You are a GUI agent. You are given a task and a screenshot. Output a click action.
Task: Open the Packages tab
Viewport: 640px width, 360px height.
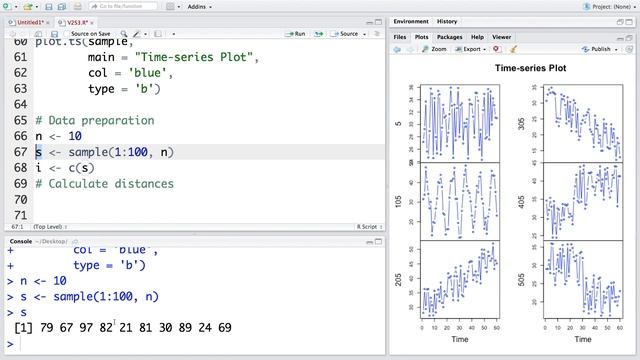449,37
